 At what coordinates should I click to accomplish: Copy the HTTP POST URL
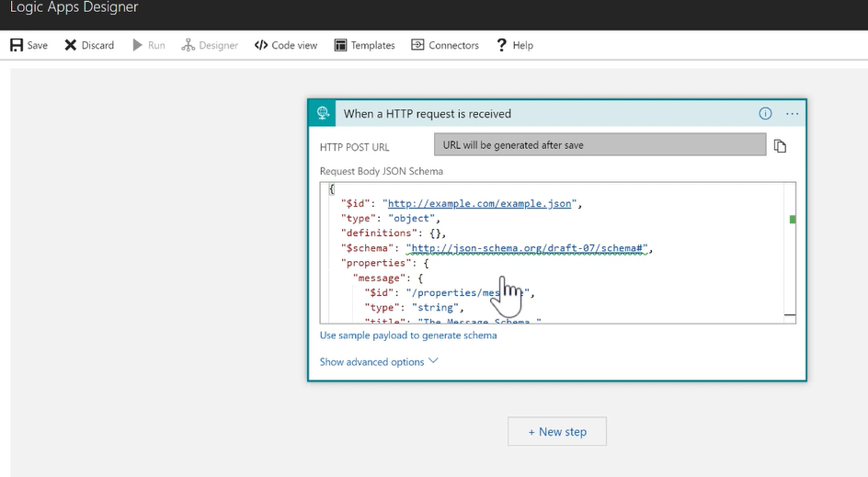(780, 145)
